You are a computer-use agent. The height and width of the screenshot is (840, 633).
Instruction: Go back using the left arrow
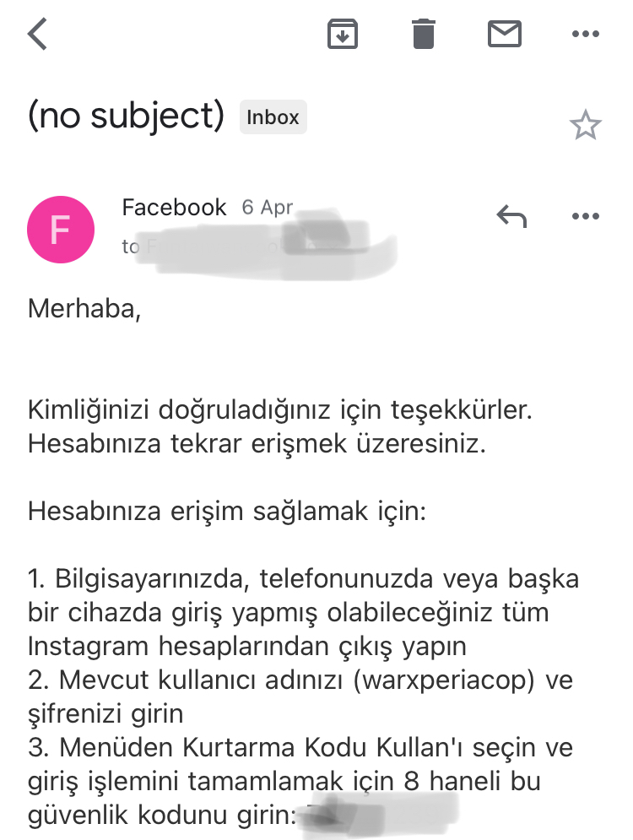pyautogui.click(x=38, y=35)
